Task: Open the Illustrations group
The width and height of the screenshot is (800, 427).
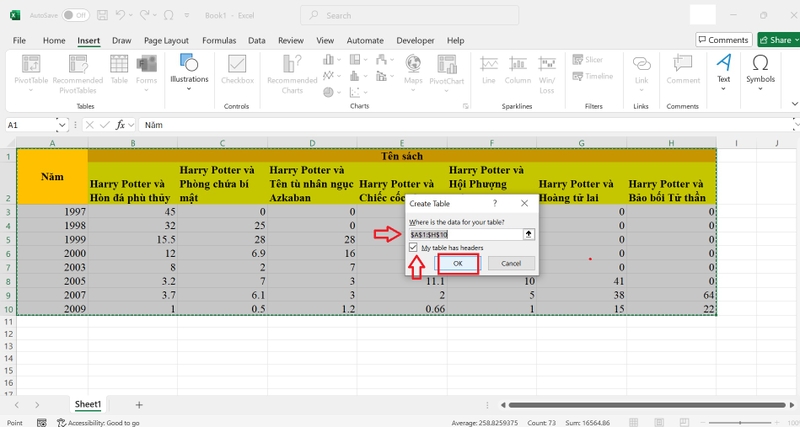Action: [x=189, y=73]
